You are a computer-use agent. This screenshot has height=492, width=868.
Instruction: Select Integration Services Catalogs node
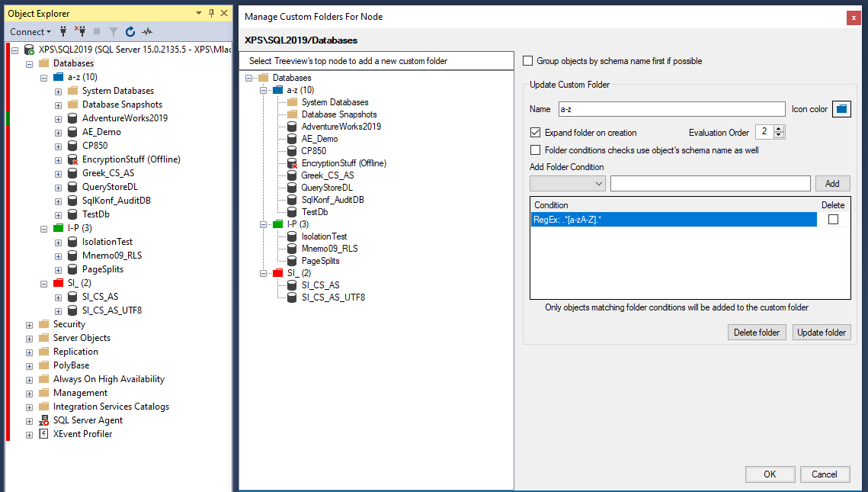pos(111,406)
